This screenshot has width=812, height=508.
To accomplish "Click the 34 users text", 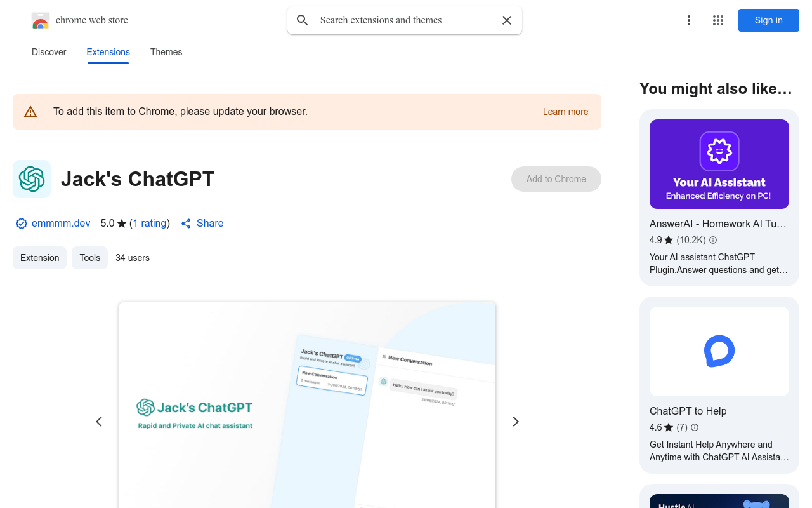I will pos(133,258).
